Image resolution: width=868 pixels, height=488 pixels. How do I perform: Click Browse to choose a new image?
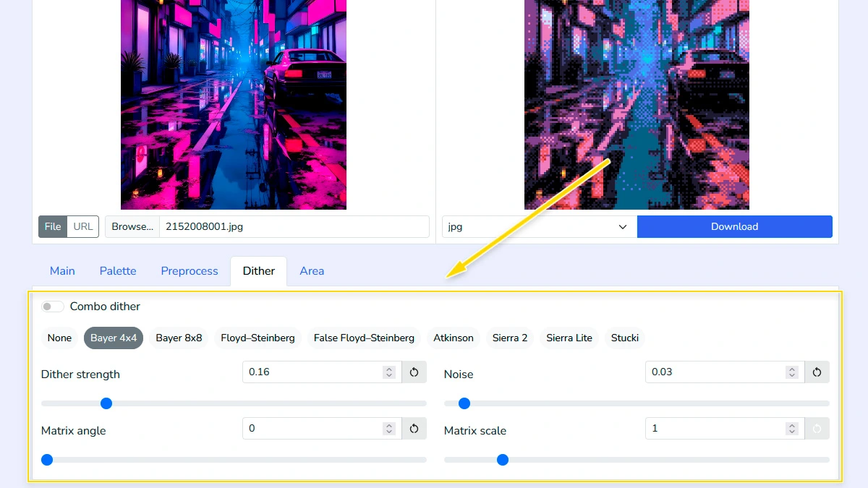(x=131, y=226)
